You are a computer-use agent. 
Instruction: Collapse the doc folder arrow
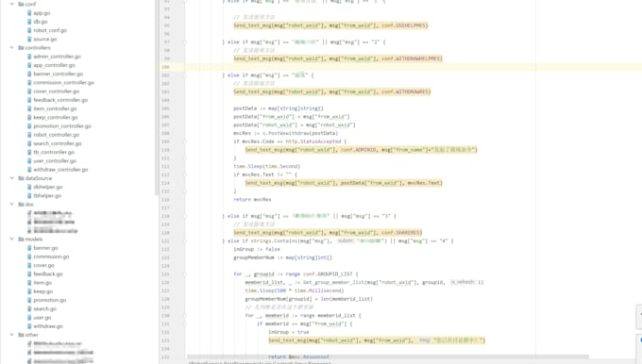click(12, 204)
